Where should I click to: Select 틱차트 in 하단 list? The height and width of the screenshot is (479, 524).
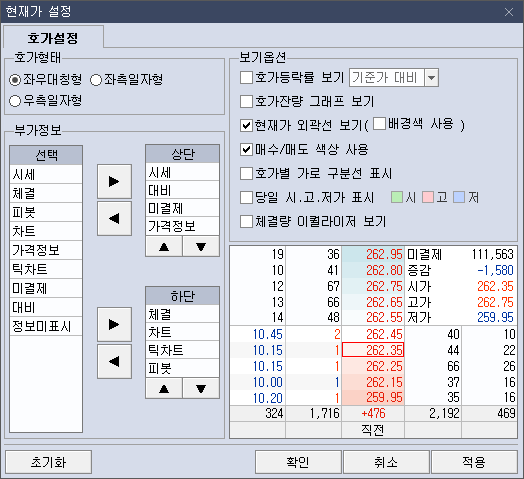click(x=182, y=350)
